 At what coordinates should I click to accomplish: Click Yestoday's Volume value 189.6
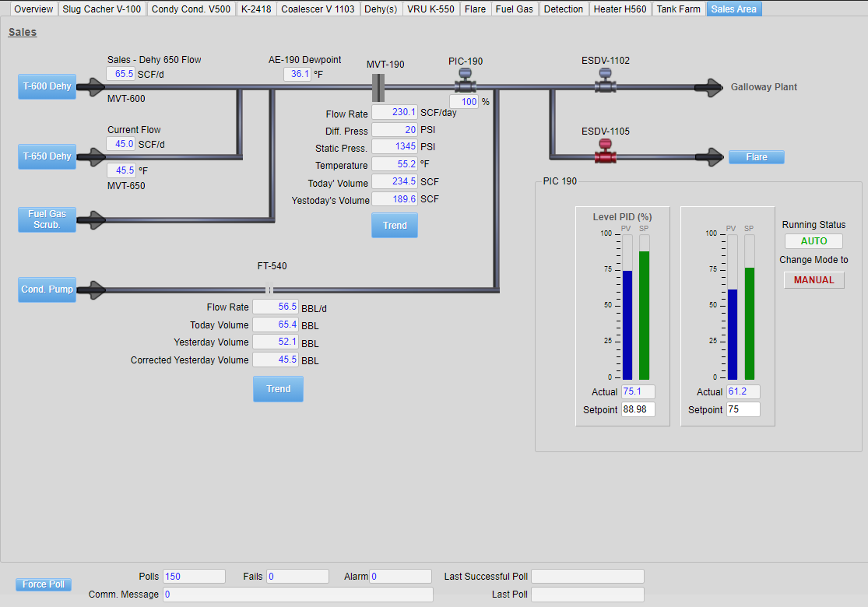tap(395, 199)
